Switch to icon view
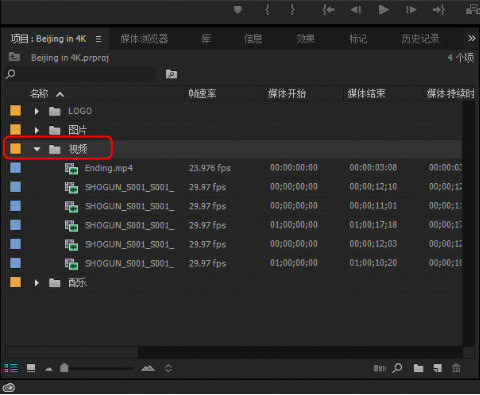 coord(31,368)
